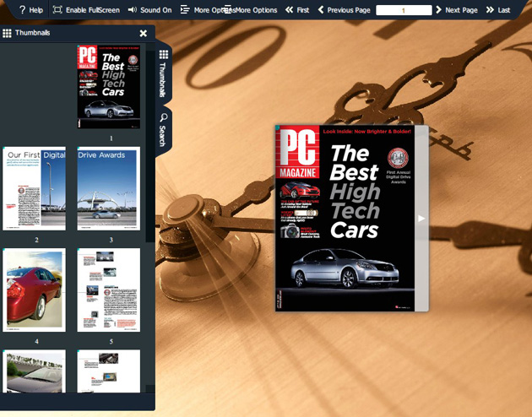The image size is (532, 417).
Task: Open page 4 red car thumbnail
Action: tap(35, 290)
